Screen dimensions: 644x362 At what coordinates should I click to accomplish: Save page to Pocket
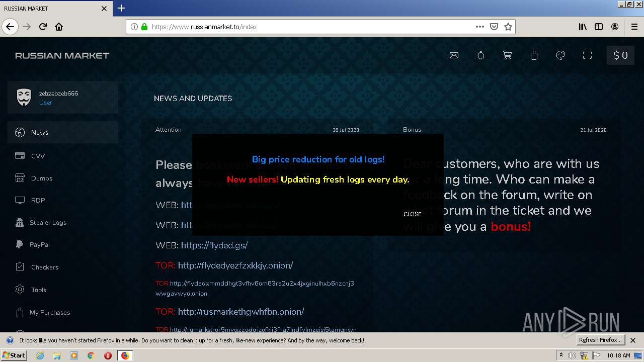pos(494,27)
